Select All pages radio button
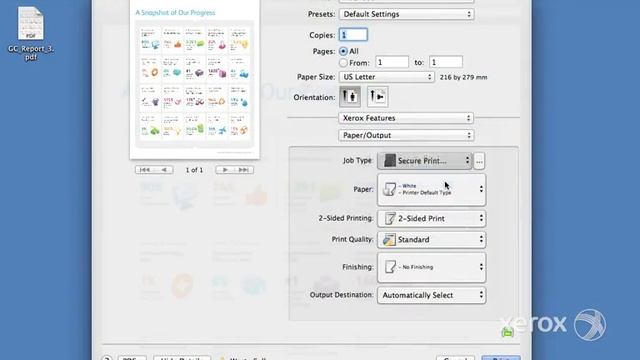640x360 pixels. point(343,51)
